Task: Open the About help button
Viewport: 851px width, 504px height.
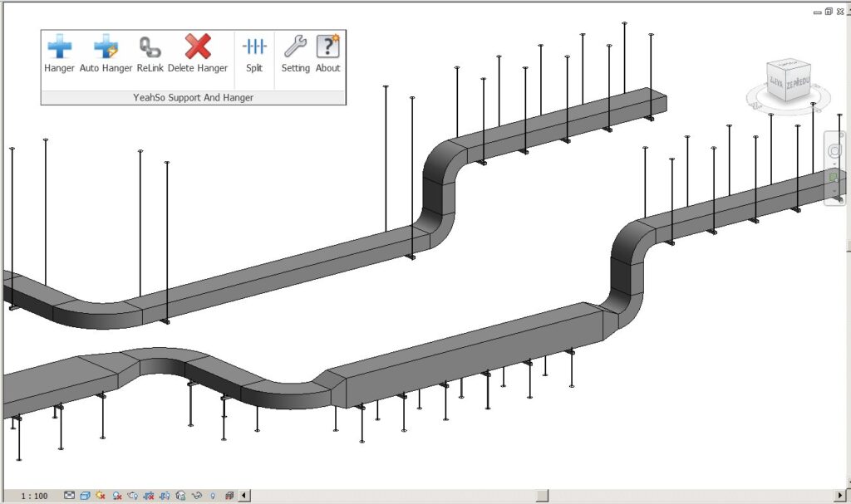Action: click(327, 54)
